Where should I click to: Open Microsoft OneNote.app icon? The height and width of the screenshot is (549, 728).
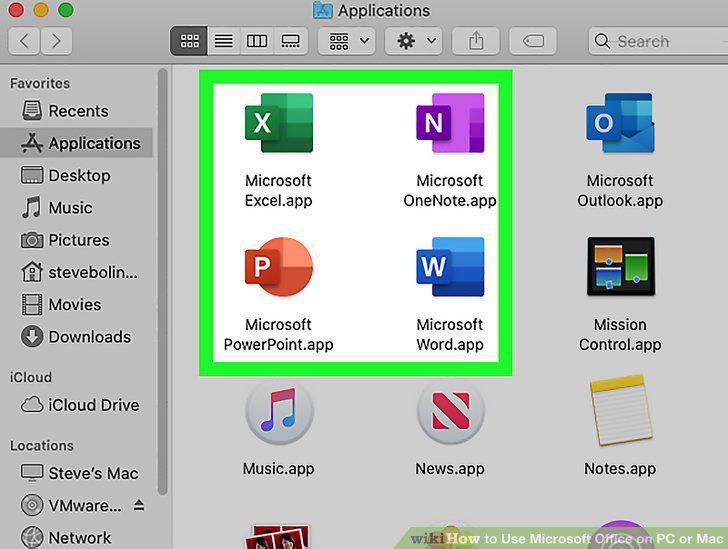coord(450,123)
